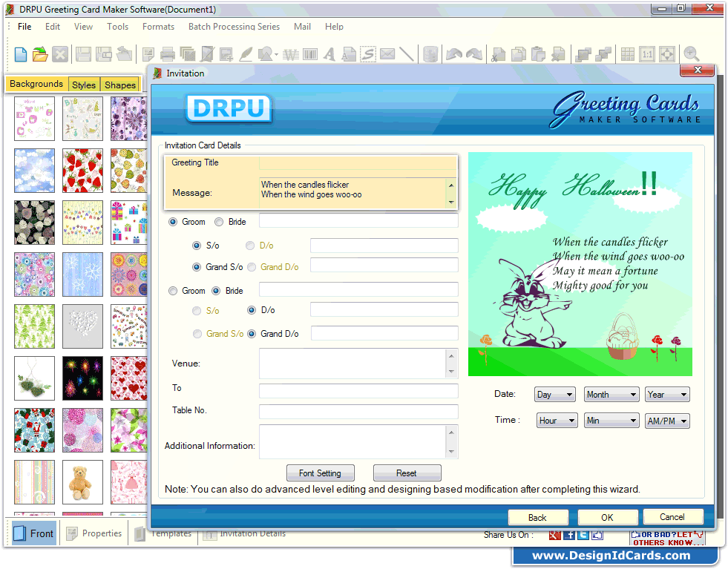Open the Month dropdown
This screenshot has height=569, width=728.
pyautogui.click(x=611, y=395)
